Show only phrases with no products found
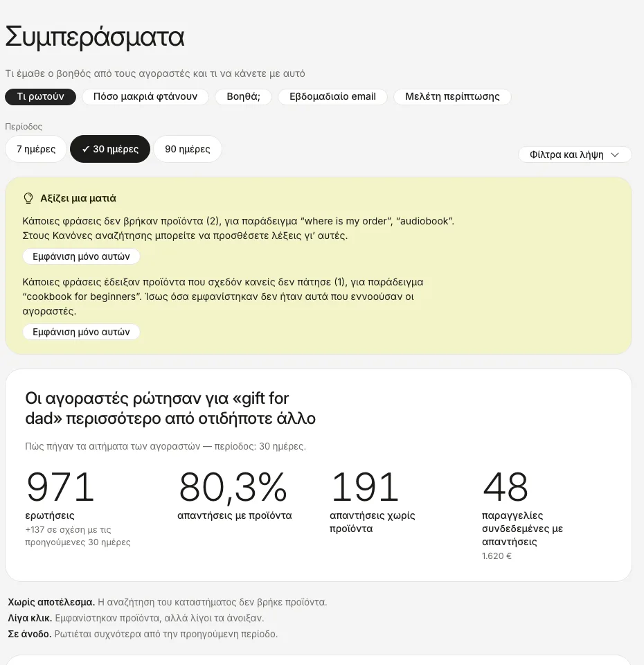Image resolution: width=644 pixels, height=665 pixels. 82,256
